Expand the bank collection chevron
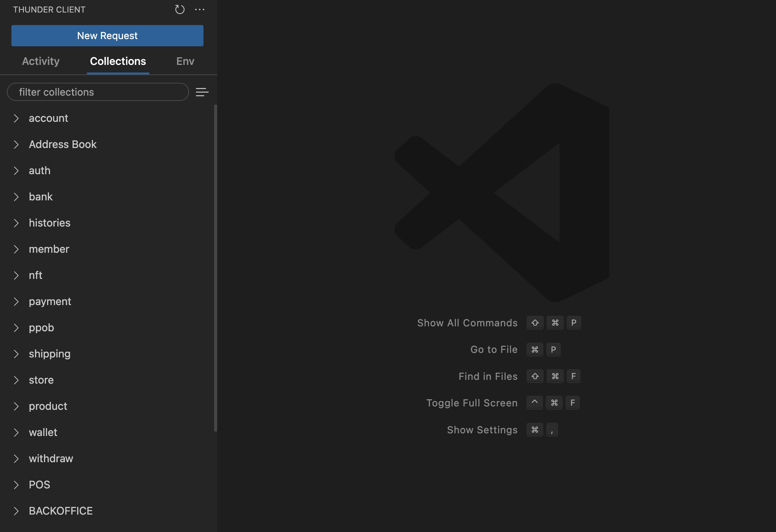Image resolution: width=776 pixels, height=532 pixels. (16, 197)
